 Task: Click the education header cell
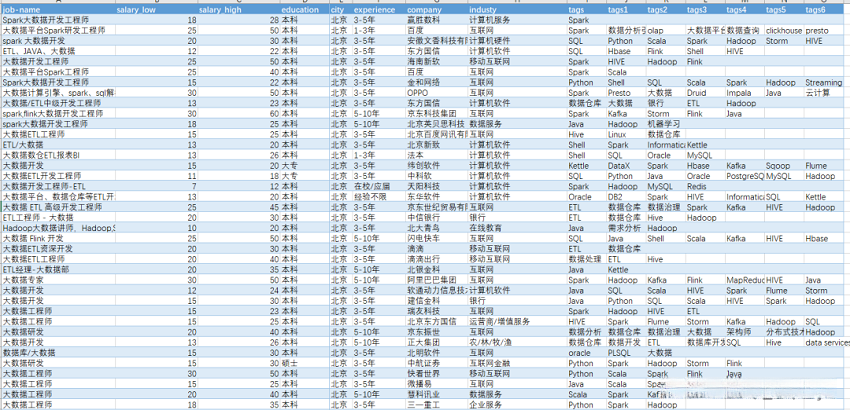304,10
